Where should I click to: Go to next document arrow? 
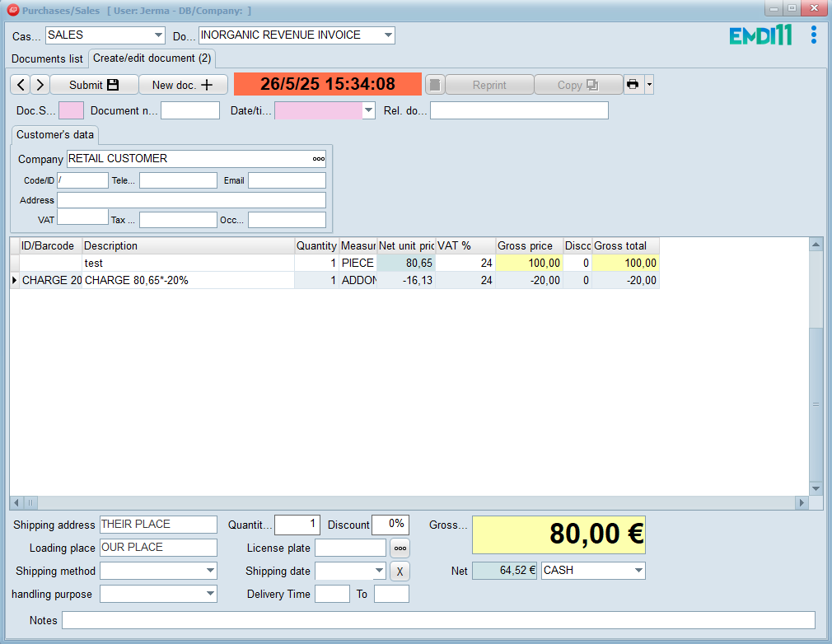(40, 85)
